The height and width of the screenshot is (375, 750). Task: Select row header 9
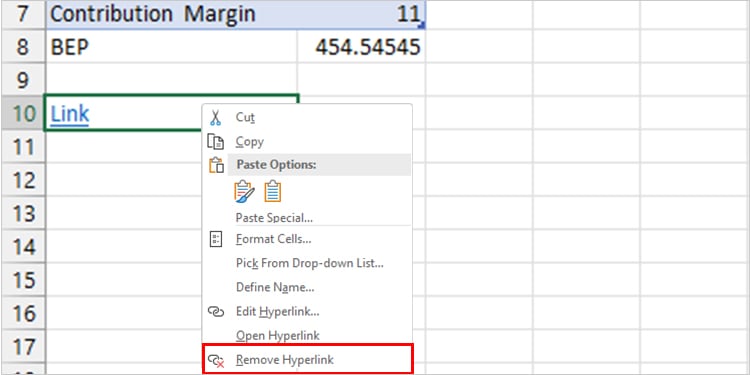click(23, 80)
